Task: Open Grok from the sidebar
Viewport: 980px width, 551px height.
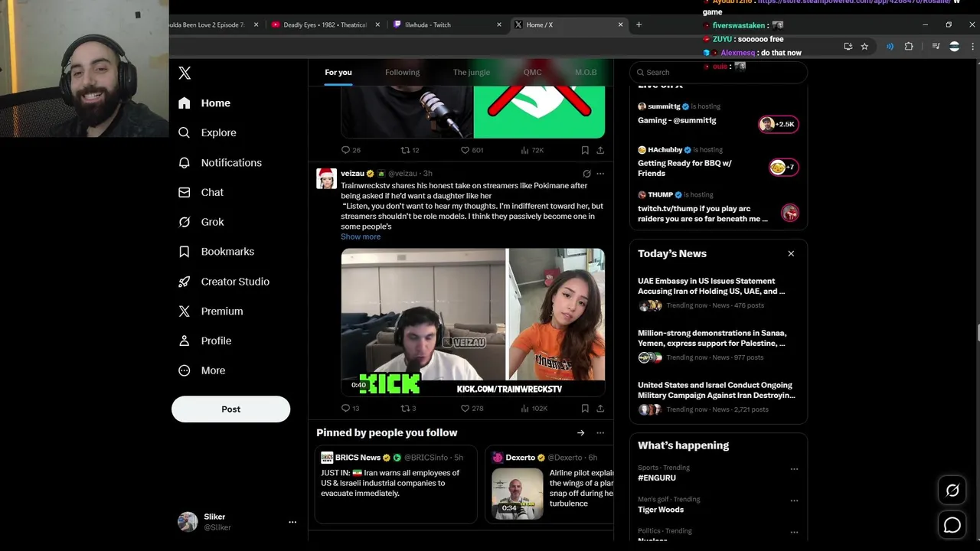Action: click(201, 222)
